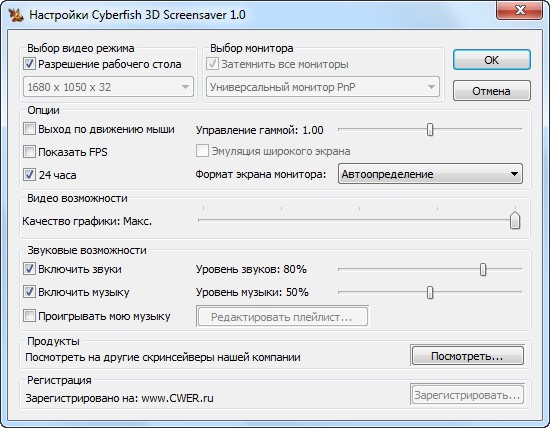
Task: Click the Управление гаммой slider handle
Action: [x=430, y=129]
